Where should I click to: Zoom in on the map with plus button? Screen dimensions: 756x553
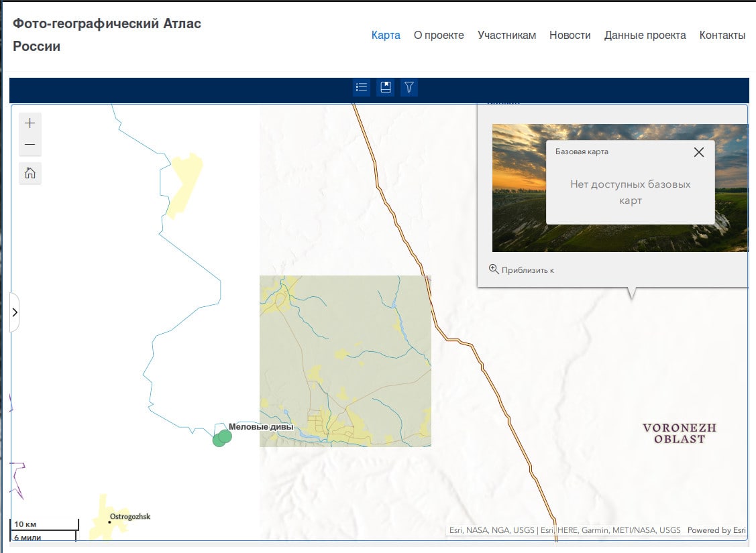[30, 123]
